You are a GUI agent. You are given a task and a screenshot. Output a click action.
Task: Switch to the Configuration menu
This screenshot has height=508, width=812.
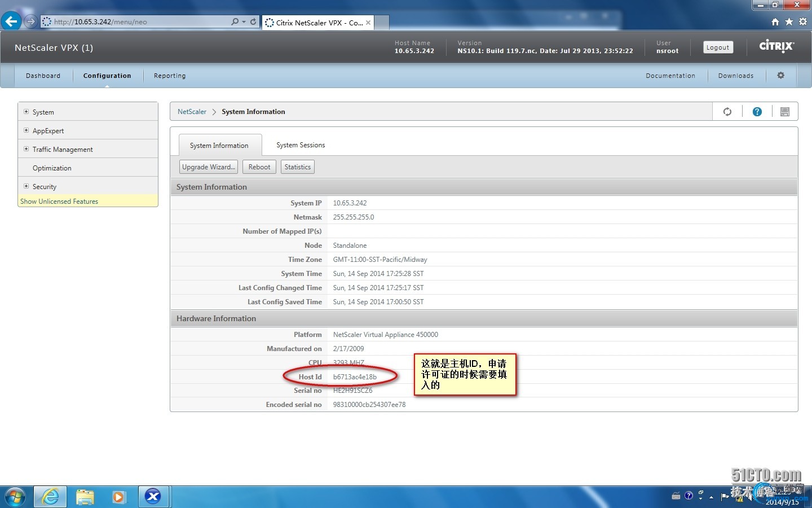[107, 76]
